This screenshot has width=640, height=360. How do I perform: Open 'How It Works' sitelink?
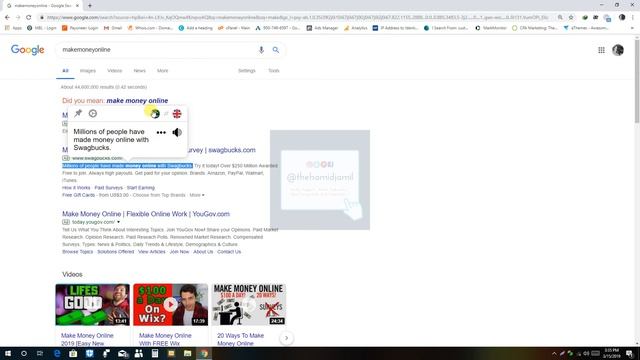tap(76, 188)
